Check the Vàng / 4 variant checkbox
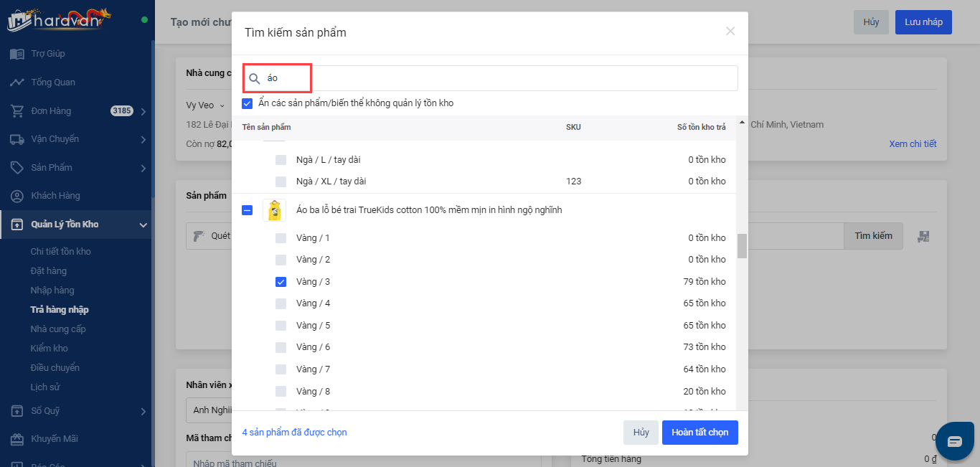980x467 pixels. (x=281, y=303)
